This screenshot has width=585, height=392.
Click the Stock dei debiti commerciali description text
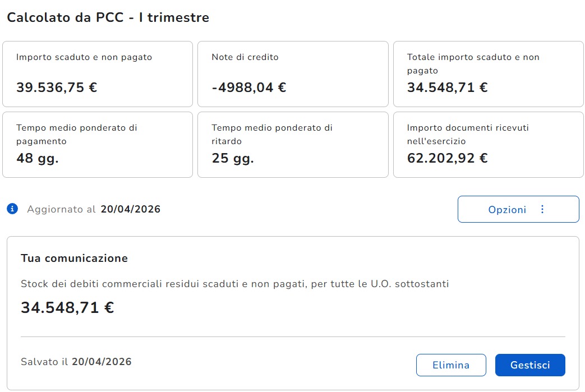tap(234, 284)
